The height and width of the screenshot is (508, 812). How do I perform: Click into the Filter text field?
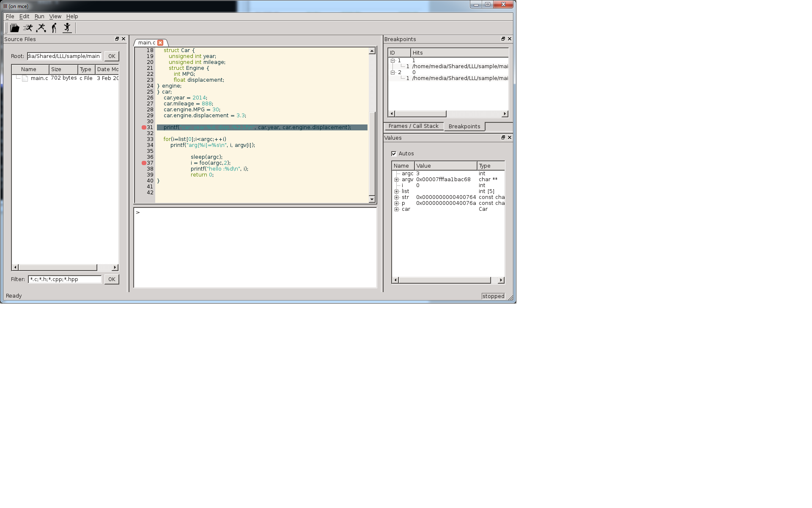pos(65,279)
